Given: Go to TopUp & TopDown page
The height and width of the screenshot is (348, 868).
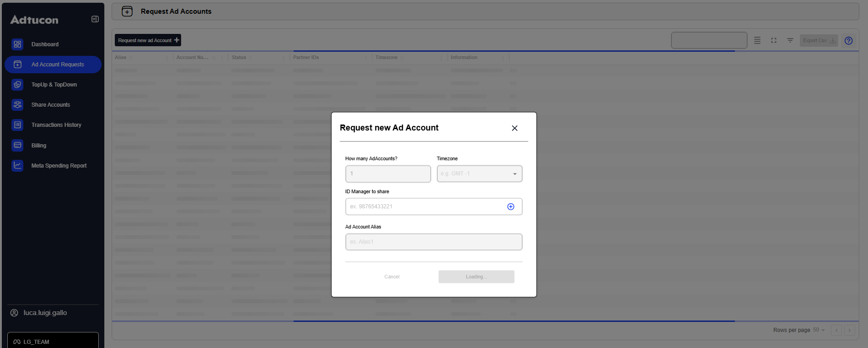Looking at the screenshot, I should (54, 85).
